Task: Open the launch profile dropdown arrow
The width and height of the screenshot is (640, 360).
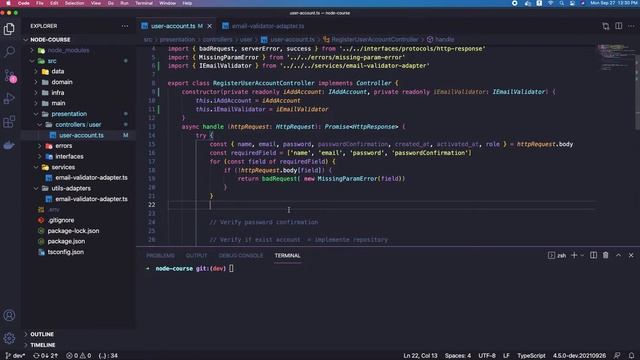Action: click(582, 255)
